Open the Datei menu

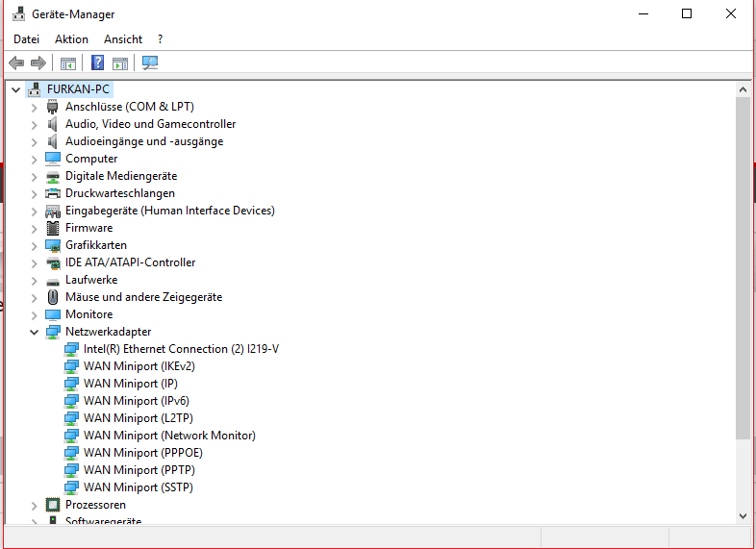click(27, 39)
